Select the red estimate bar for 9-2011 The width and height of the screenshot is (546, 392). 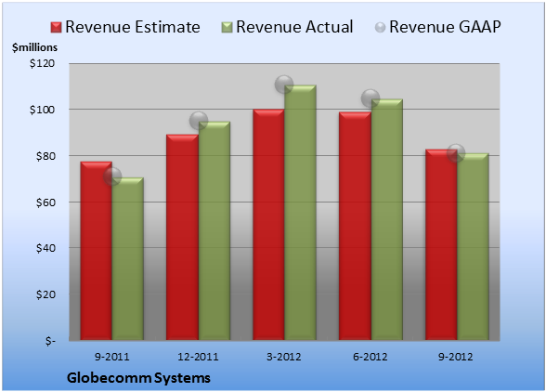pyautogui.click(x=97, y=251)
